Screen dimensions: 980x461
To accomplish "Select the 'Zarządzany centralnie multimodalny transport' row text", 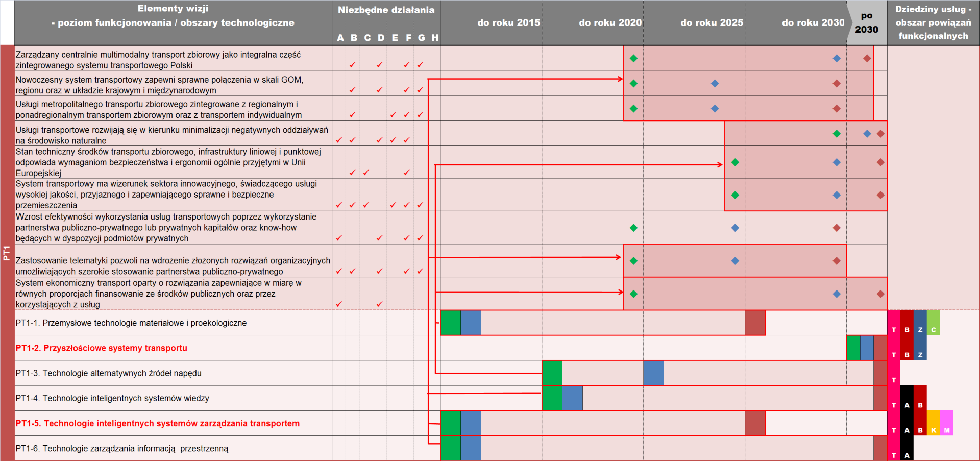I will (x=158, y=60).
